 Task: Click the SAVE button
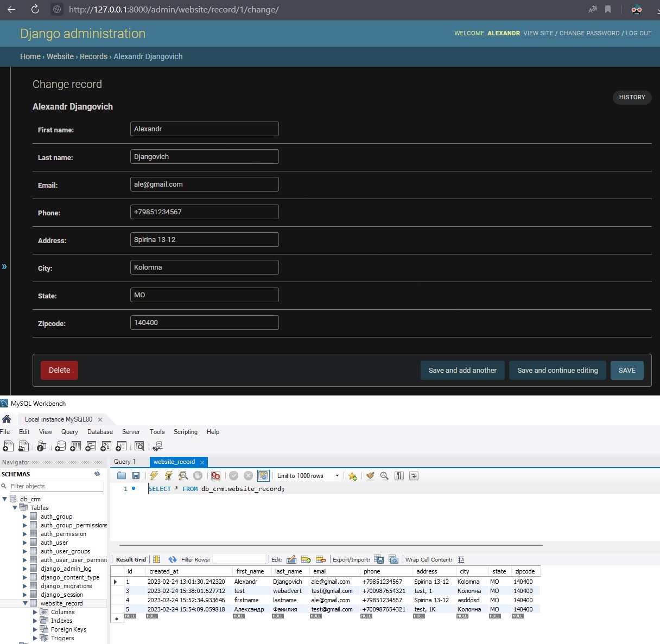627,370
